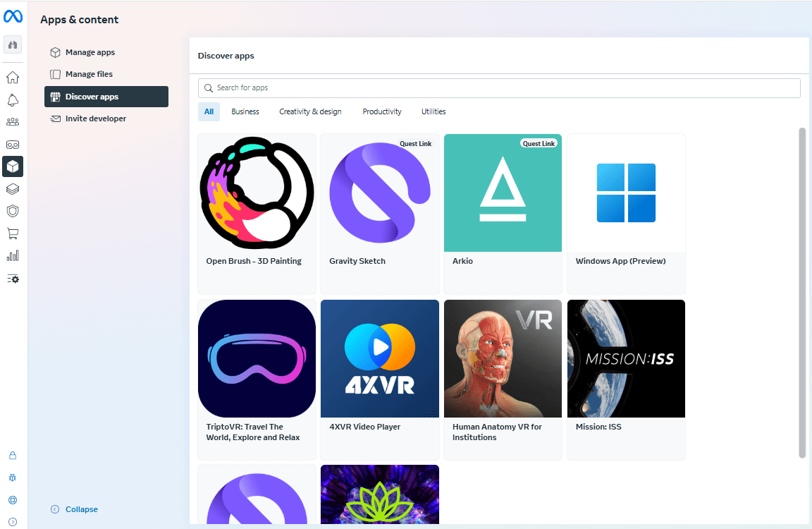Screen dimensions: 812x529
Task: Expand sidebar with bottom arrow circle icon
Action: 13,522
